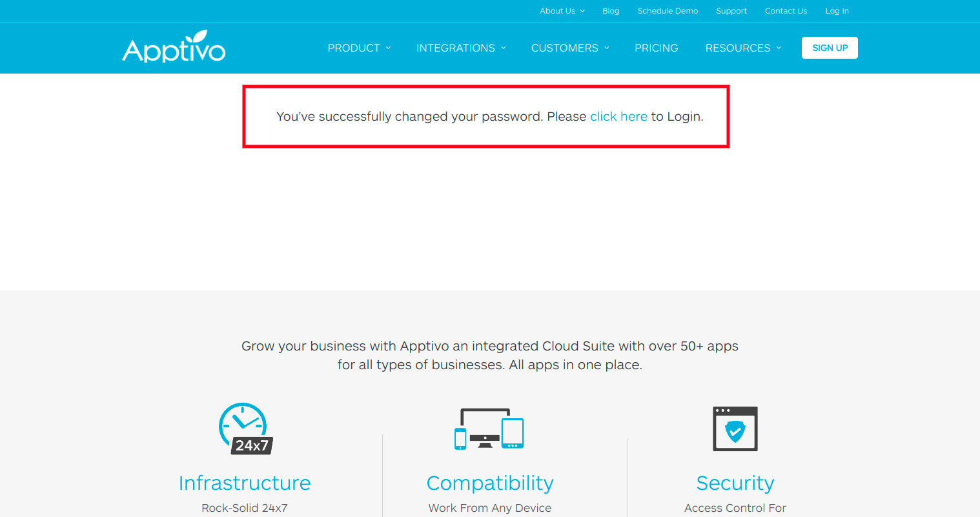Expand the Product dropdown menu
The height and width of the screenshot is (517, 980).
tap(359, 48)
